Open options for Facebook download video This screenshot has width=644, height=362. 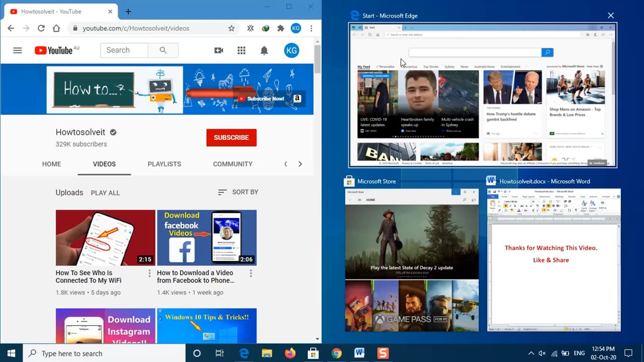click(x=251, y=274)
